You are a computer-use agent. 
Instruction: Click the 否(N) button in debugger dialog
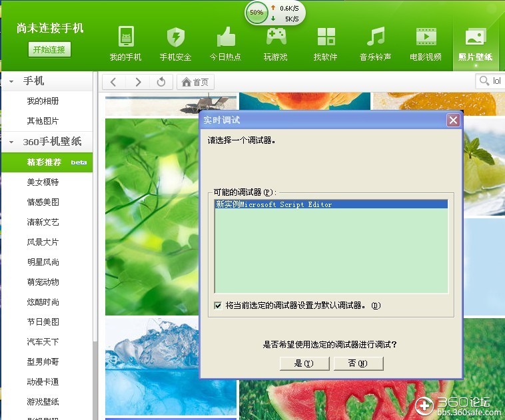pos(358,363)
